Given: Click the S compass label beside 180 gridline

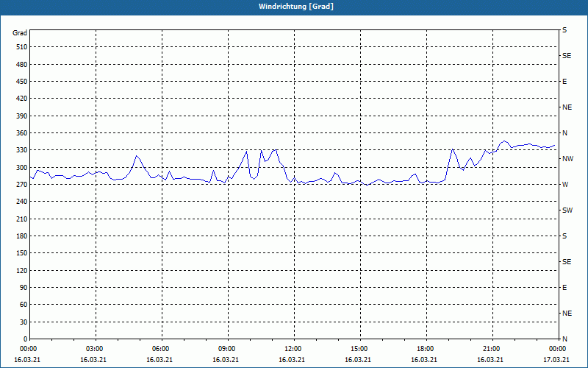Looking at the screenshot, I should pyautogui.click(x=564, y=236).
